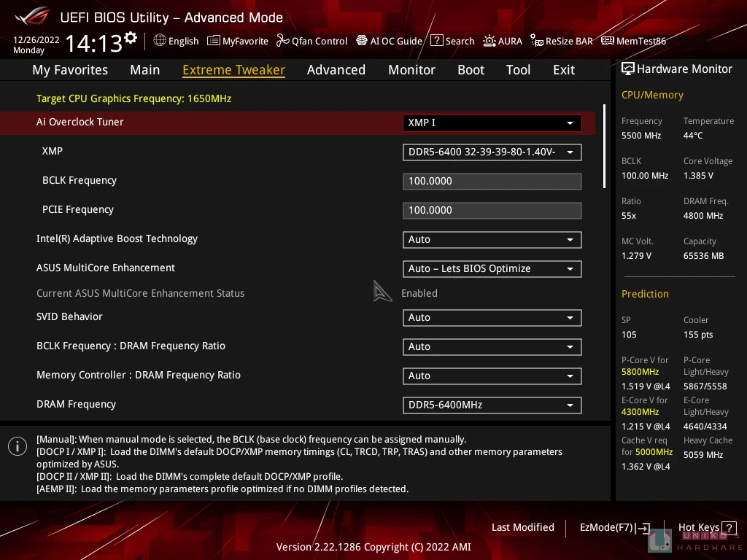Screen dimensions: 747x560
Task: Select the SVID Behavior label
Action: [x=69, y=316]
